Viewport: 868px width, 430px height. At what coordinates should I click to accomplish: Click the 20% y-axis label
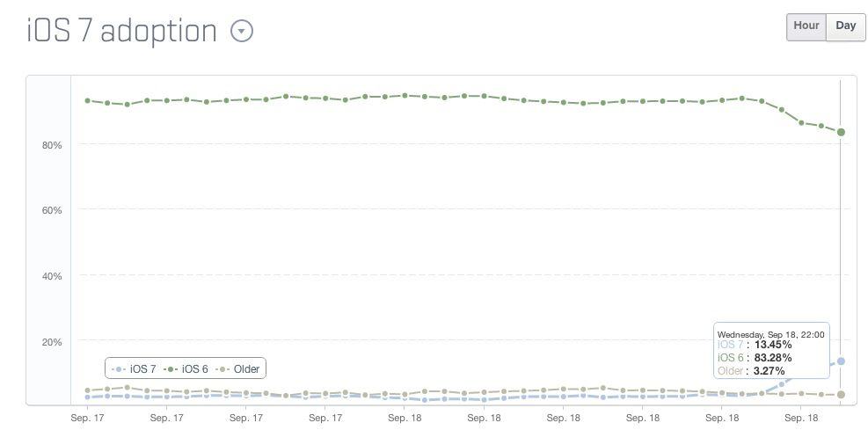(51, 342)
